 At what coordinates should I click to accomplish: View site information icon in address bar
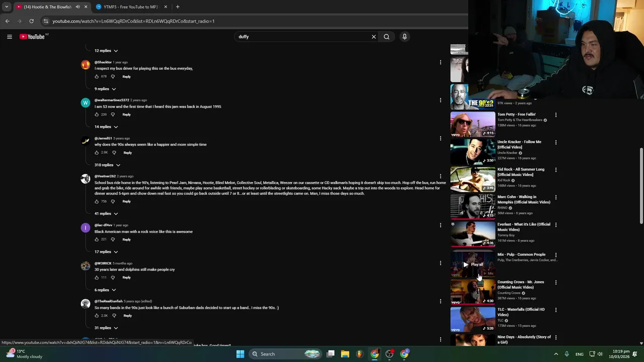click(x=46, y=21)
